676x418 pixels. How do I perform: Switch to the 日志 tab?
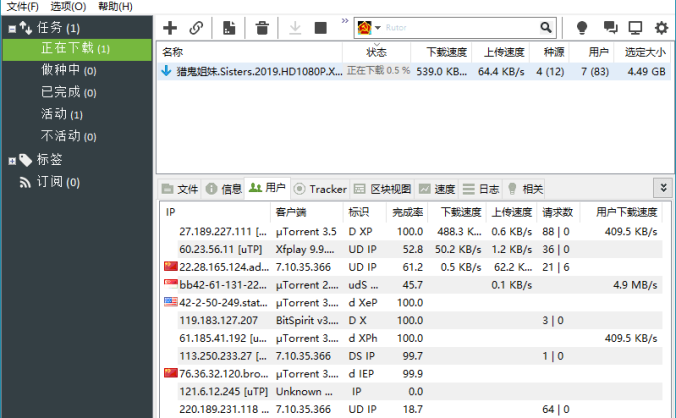point(480,189)
